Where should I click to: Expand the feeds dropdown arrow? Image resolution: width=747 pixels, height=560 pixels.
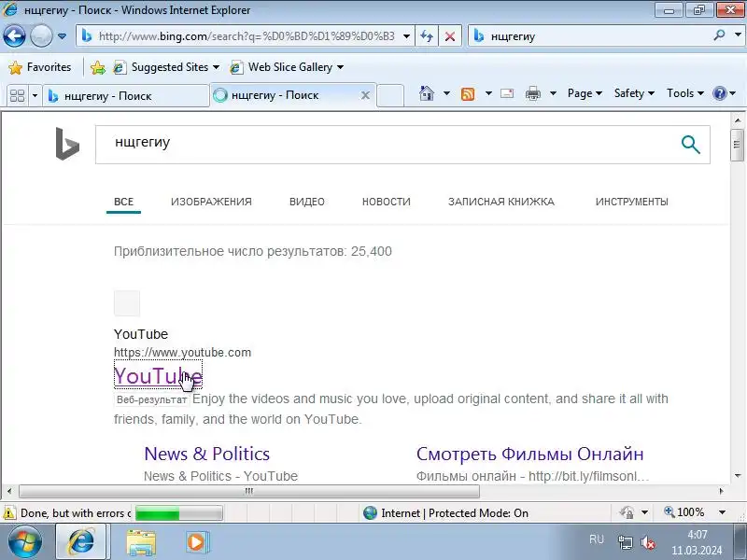tap(488, 93)
